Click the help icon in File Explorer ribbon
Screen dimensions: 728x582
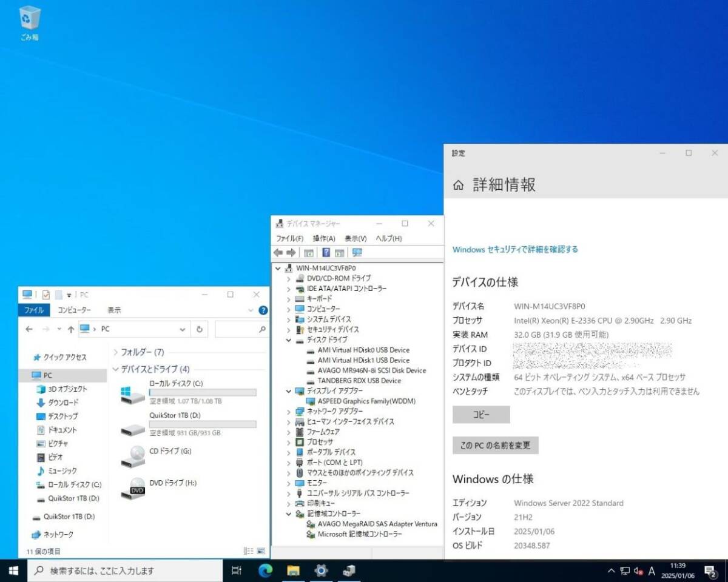tap(263, 310)
